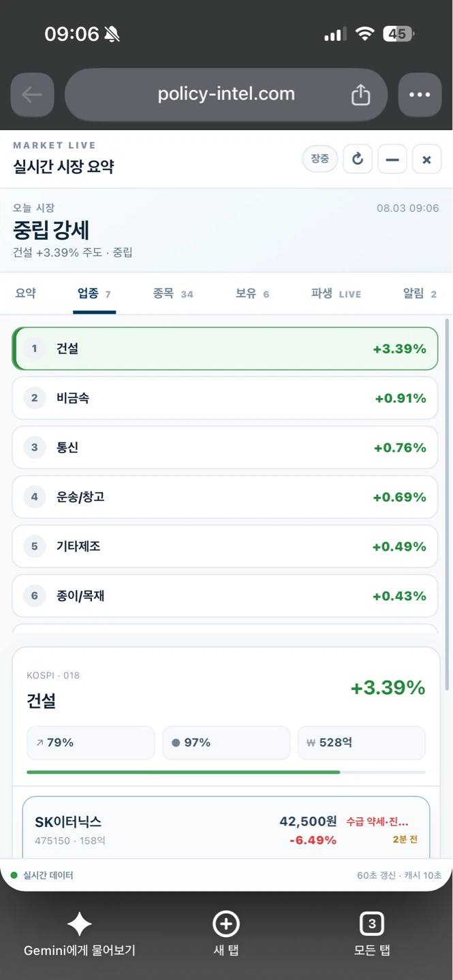Tap the browser back arrow
This screenshot has height=980, width=453.
32,95
